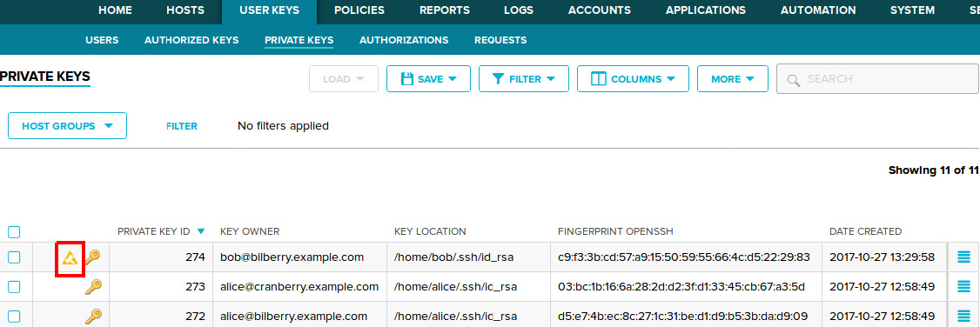
Task: Go to the Home menu
Action: click(115, 10)
